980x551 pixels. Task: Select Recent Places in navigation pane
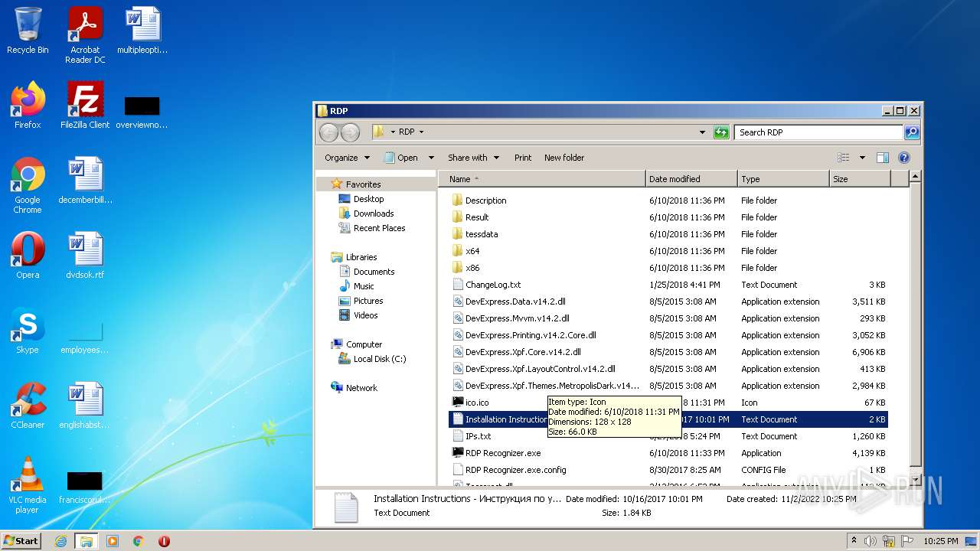(x=379, y=228)
